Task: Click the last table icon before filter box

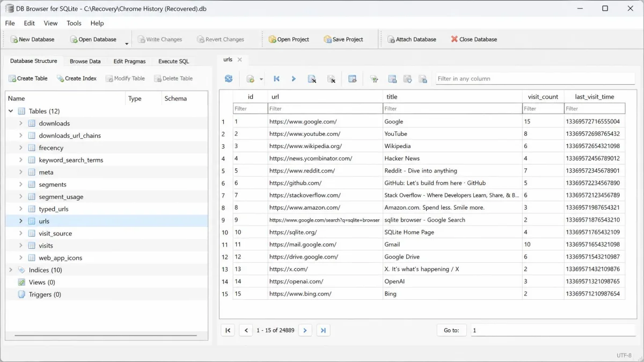Action: [x=423, y=79]
